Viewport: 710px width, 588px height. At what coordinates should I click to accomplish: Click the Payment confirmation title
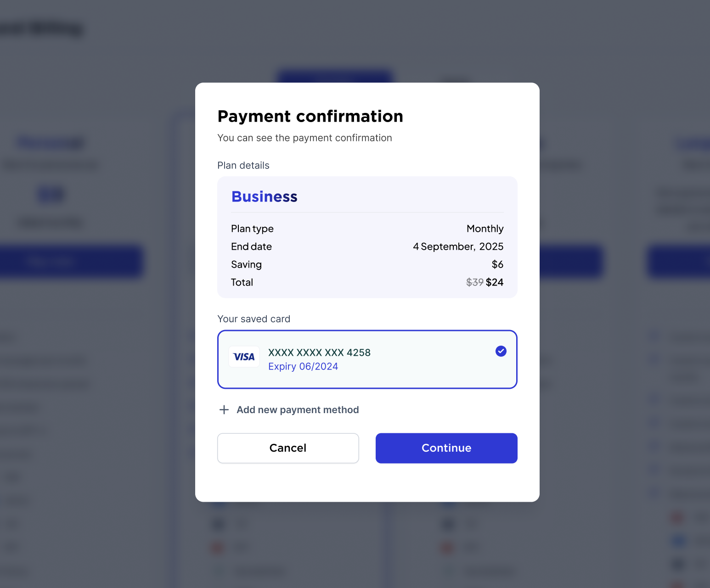(310, 116)
